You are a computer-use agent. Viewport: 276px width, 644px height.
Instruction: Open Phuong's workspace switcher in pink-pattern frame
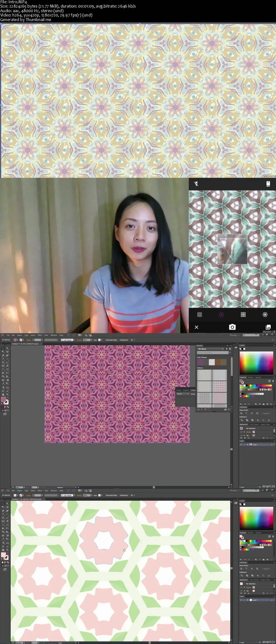pos(234,335)
